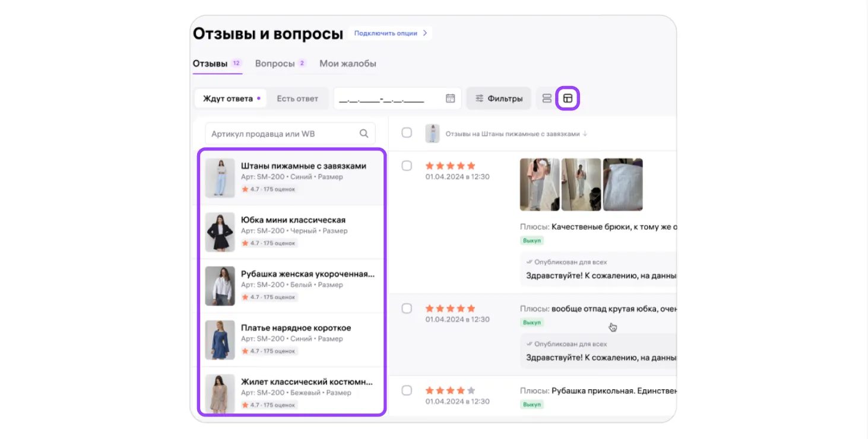The image size is (868, 439).
Task: Select the Есть ответ filter button
Action: click(297, 98)
